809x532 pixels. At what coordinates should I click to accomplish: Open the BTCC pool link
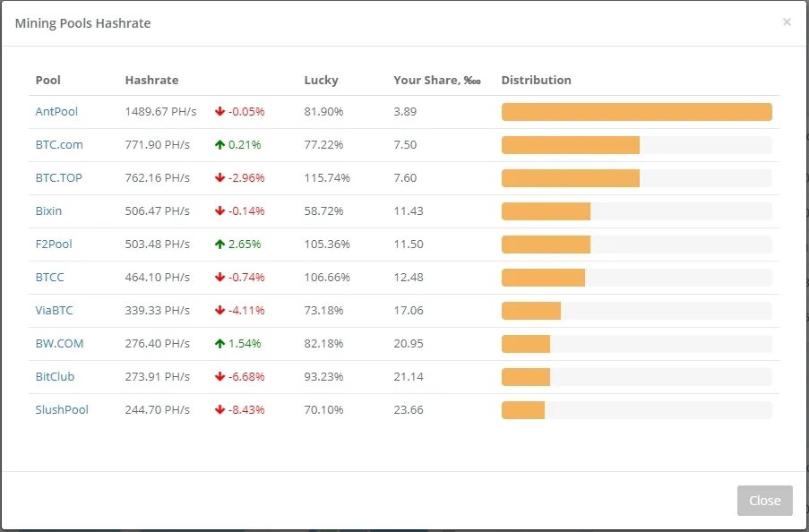click(x=49, y=277)
